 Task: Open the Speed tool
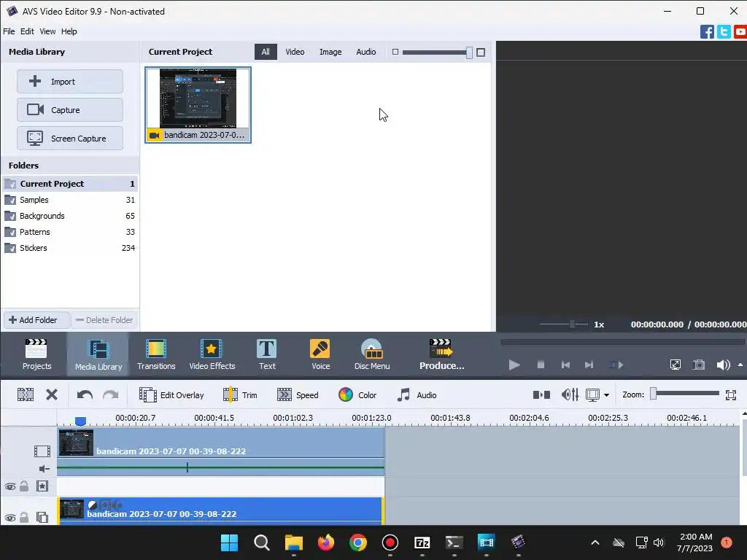click(x=298, y=394)
